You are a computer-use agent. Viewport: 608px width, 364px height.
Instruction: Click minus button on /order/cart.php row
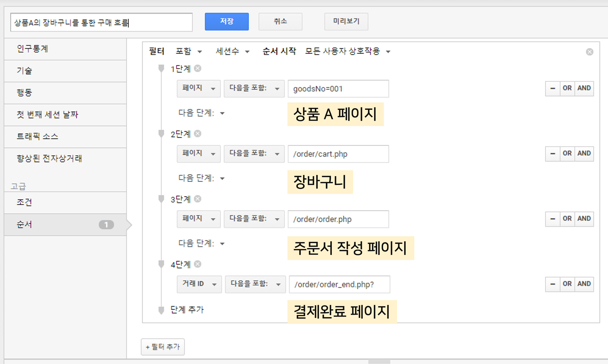[552, 154]
